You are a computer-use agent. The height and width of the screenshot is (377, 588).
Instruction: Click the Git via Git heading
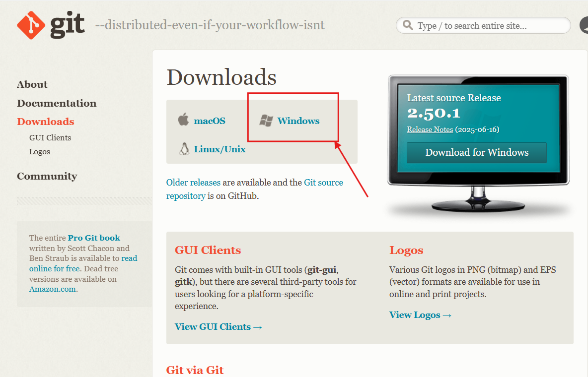coord(195,370)
